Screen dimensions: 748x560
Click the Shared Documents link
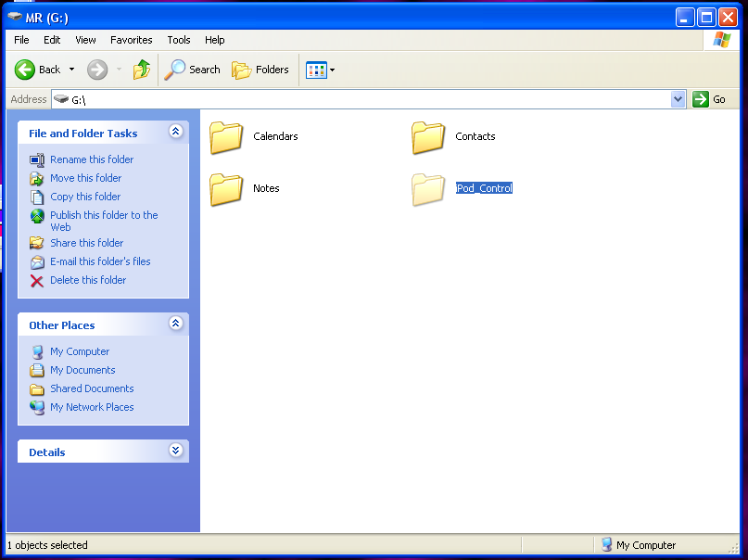[92, 389]
